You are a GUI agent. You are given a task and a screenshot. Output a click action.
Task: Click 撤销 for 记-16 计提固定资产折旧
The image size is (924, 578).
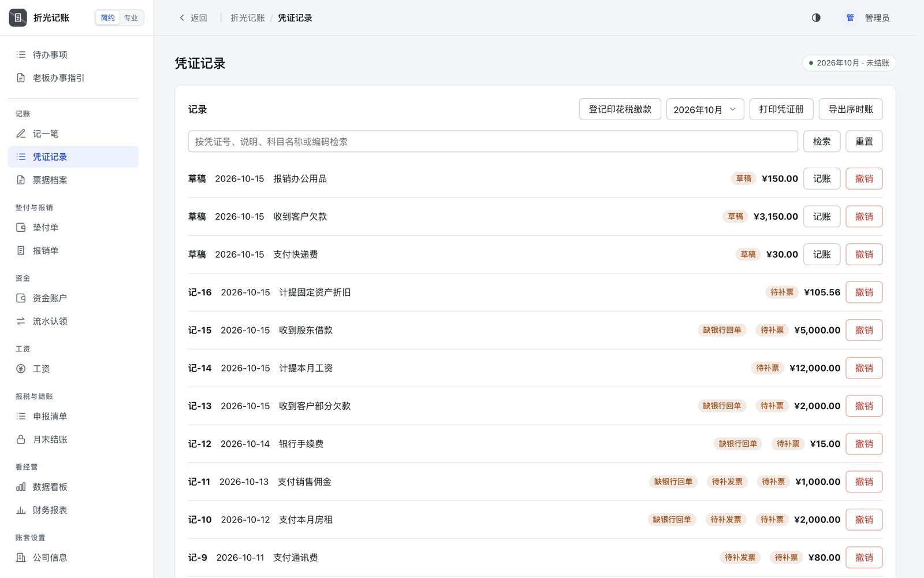[865, 292]
